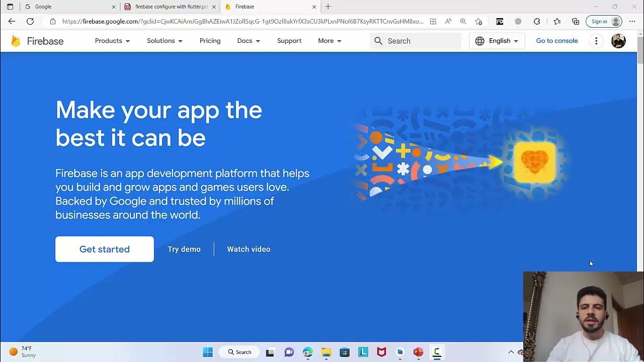Expand the Products menu
The image size is (644, 362).
point(113,41)
